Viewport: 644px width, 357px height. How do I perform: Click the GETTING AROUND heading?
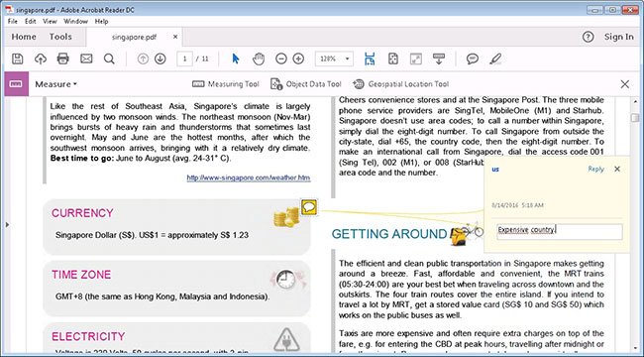[x=389, y=234]
